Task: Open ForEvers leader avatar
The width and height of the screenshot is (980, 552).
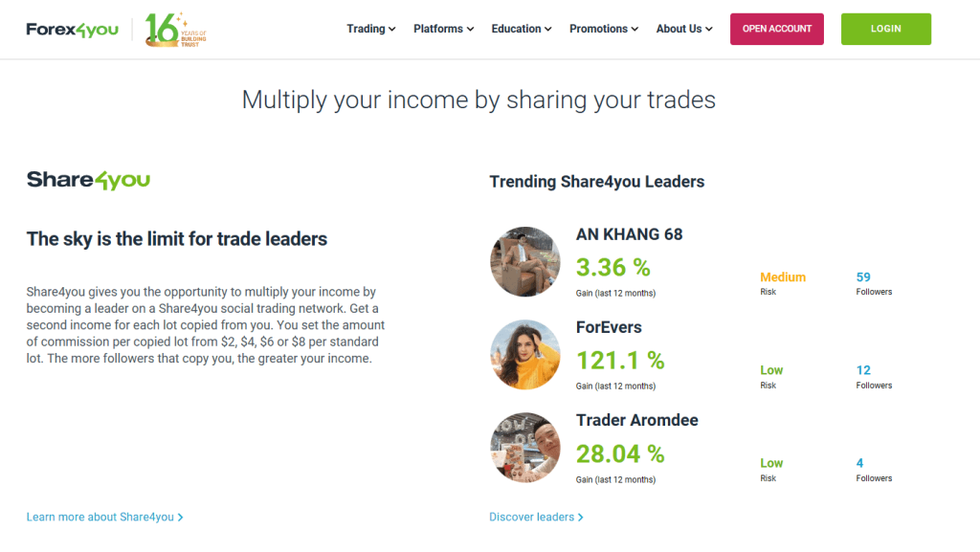Action: (x=525, y=355)
